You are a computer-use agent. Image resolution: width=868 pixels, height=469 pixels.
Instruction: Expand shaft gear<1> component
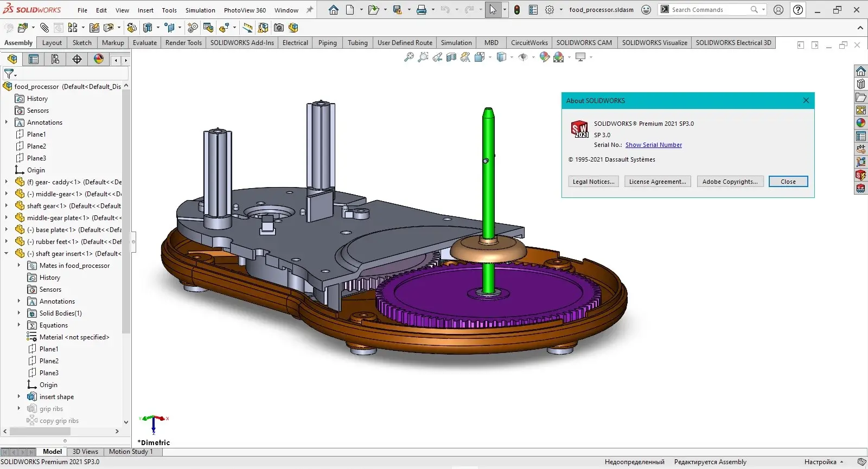pos(7,206)
